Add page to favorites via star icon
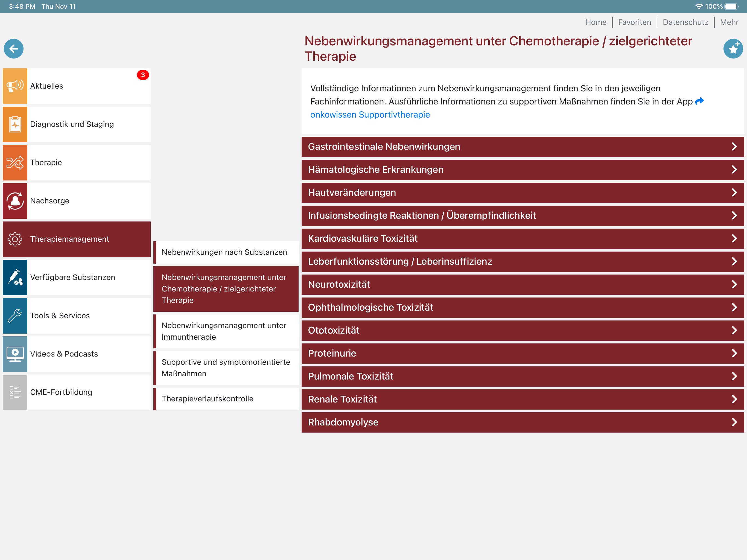The image size is (747, 560). point(733,49)
